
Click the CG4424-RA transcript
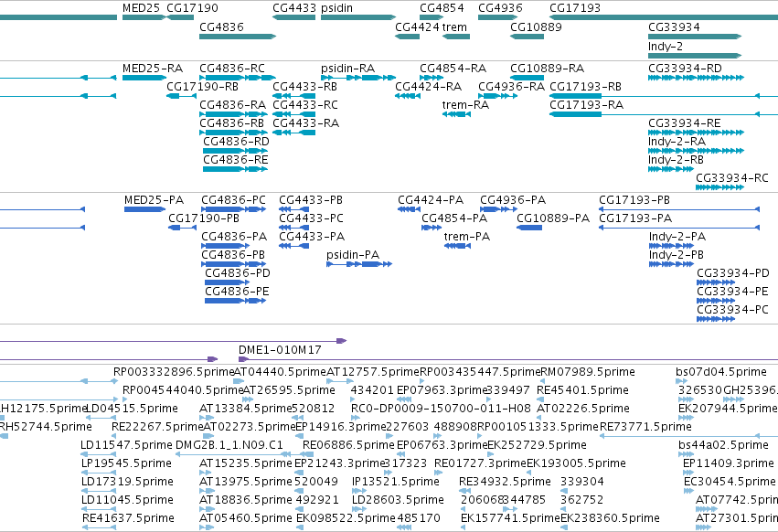[x=408, y=96]
